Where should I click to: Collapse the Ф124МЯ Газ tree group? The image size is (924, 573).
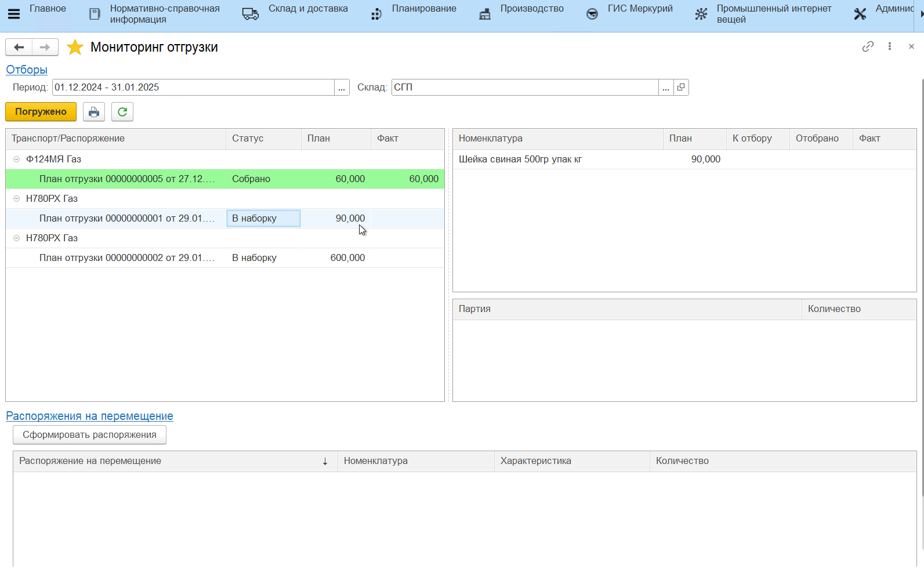coord(17,159)
